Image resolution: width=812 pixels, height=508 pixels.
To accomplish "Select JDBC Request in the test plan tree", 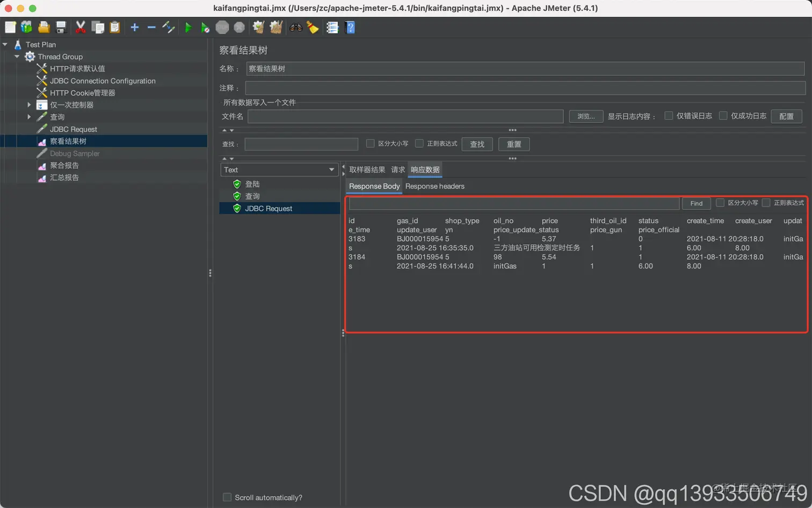I will [74, 129].
